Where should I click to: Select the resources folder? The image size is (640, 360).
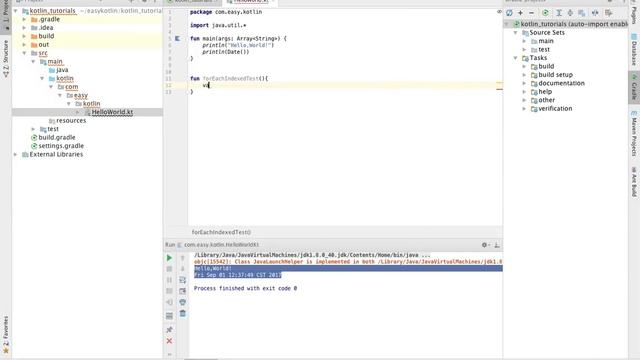coord(71,120)
